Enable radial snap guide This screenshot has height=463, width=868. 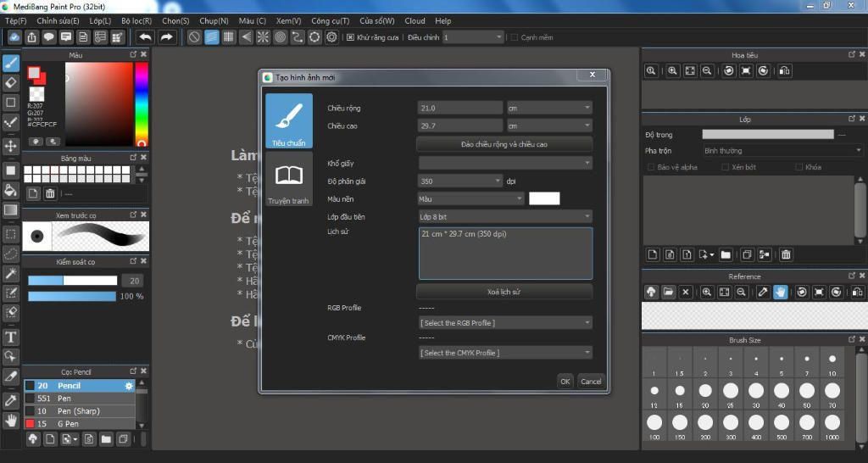[263, 37]
